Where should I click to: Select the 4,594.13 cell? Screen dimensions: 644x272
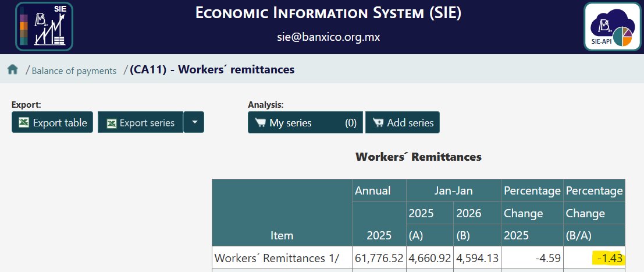(x=477, y=258)
